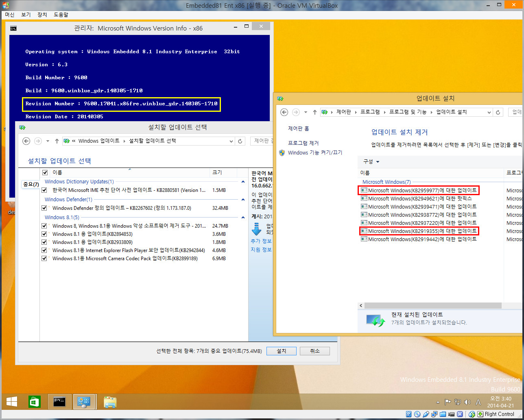Screen dimensions: 524x420
Task: Open the Action Center flag tray icon
Action: (448, 402)
